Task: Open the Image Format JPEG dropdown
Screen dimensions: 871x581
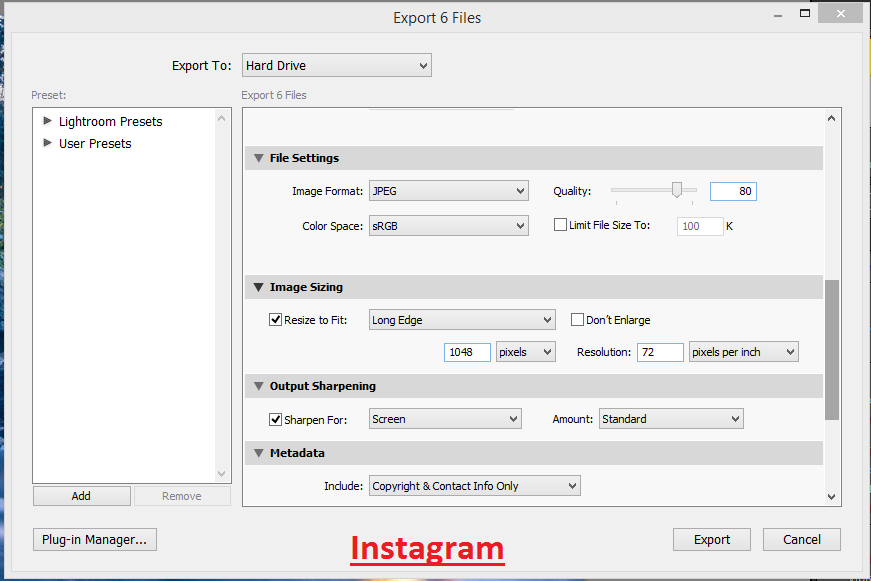Action: coord(449,191)
